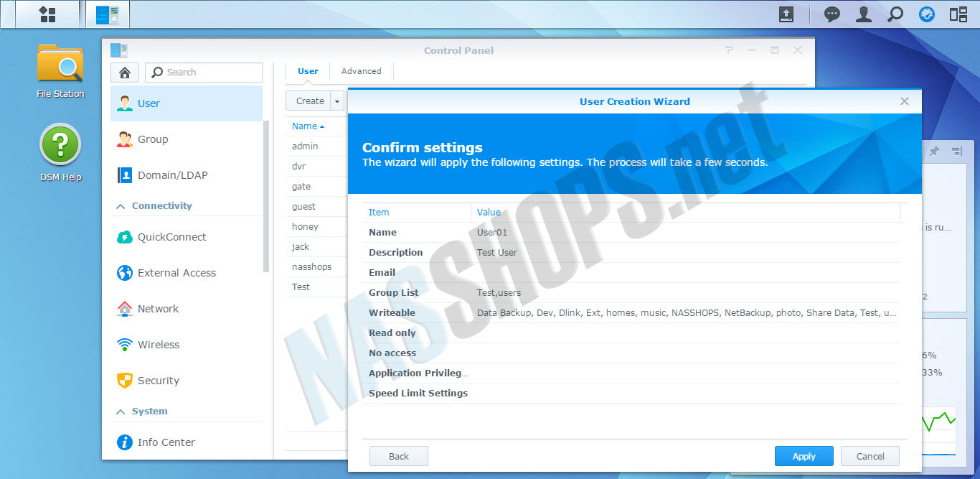
Task: Switch to the Advanced tab
Action: coord(362,71)
